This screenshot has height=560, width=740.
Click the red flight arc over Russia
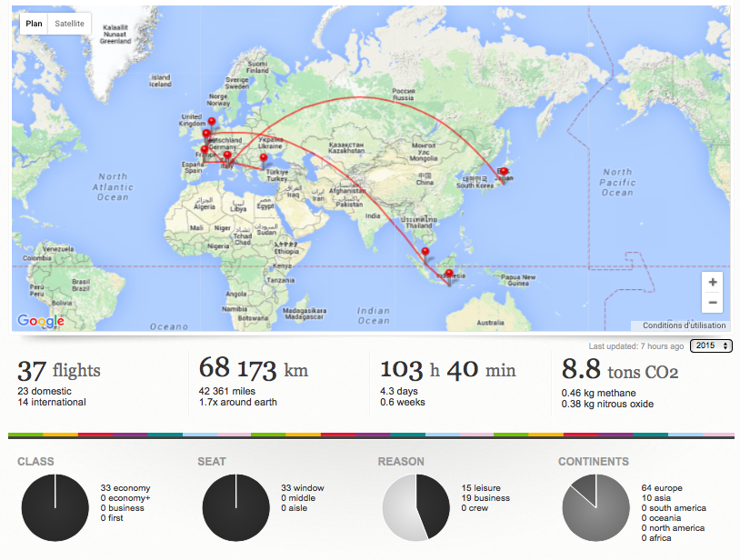(359, 97)
